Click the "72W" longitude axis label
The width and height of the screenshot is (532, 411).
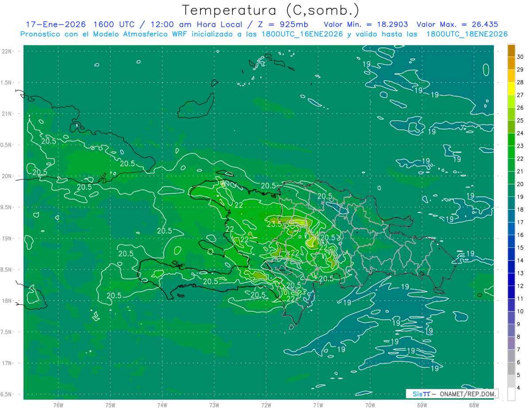pyautogui.click(x=266, y=405)
